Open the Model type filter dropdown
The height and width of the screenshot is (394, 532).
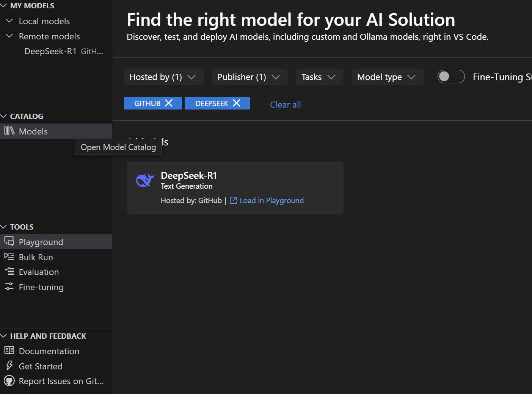point(388,77)
